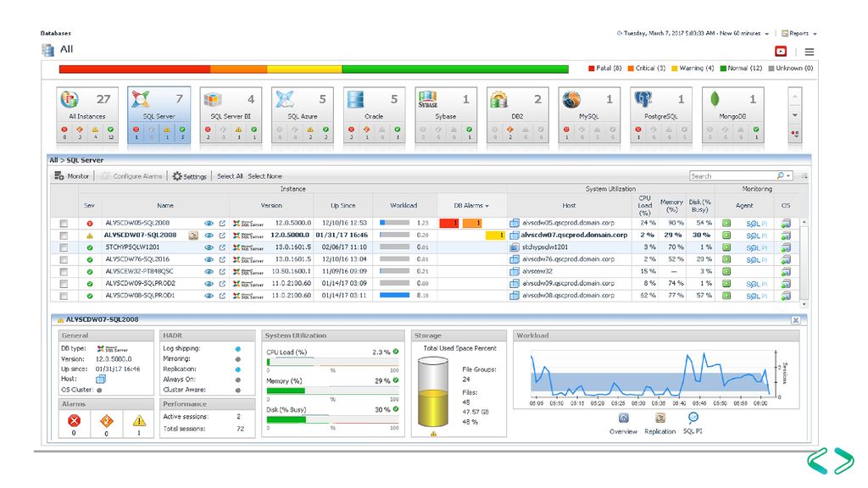Click the icon right of the ALVSCDW07-SQL2008 name
The image size is (868, 488).
coord(193,236)
